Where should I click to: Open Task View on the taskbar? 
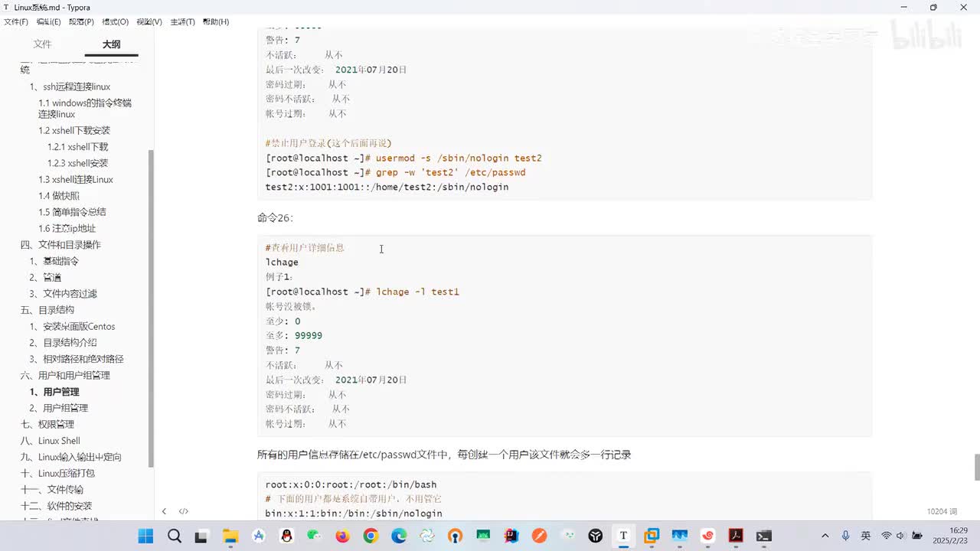tap(201, 536)
